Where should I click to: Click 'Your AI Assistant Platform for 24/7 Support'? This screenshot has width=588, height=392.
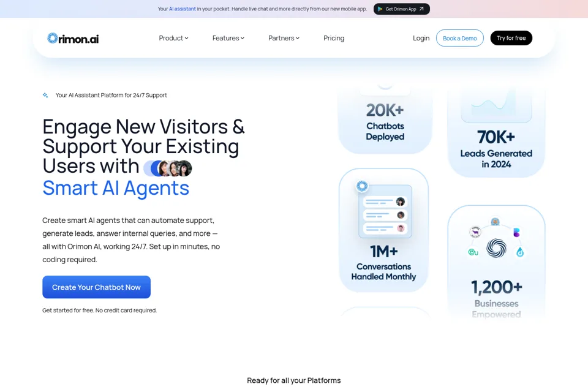(x=111, y=96)
